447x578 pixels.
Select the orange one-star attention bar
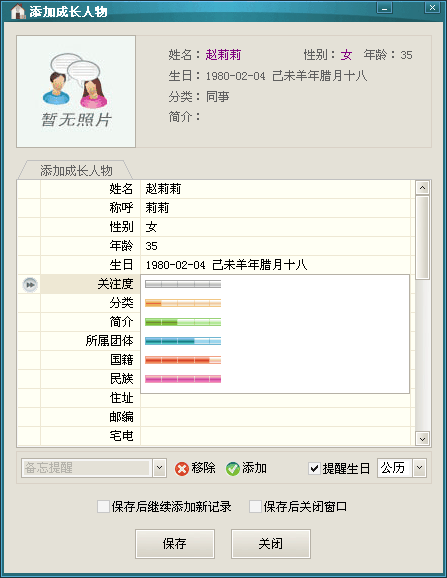[x=183, y=303]
